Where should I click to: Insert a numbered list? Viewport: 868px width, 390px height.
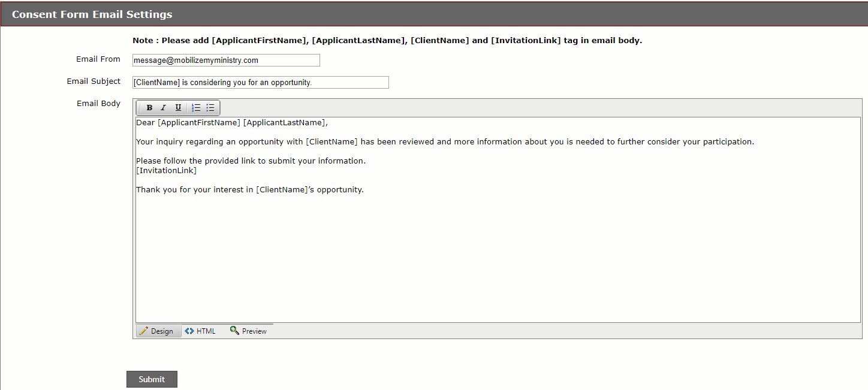[196, 108]
